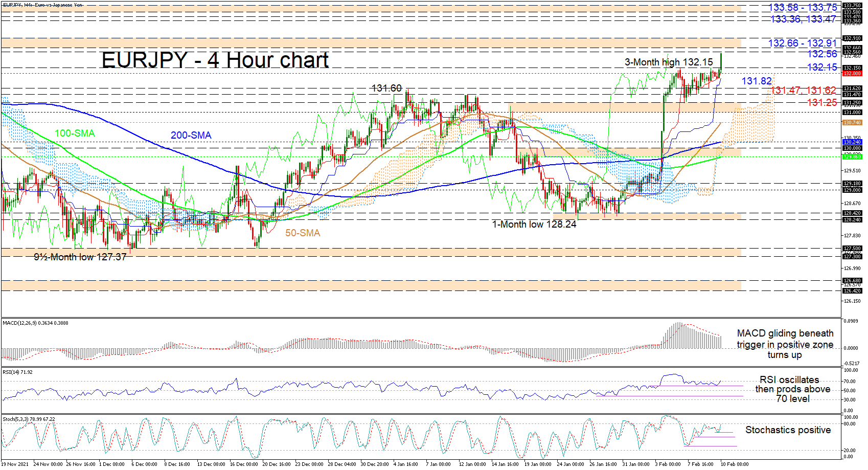The image size is (868, 470).
Task: Select the blue "200-SMA" label
Action: (191, 135)
